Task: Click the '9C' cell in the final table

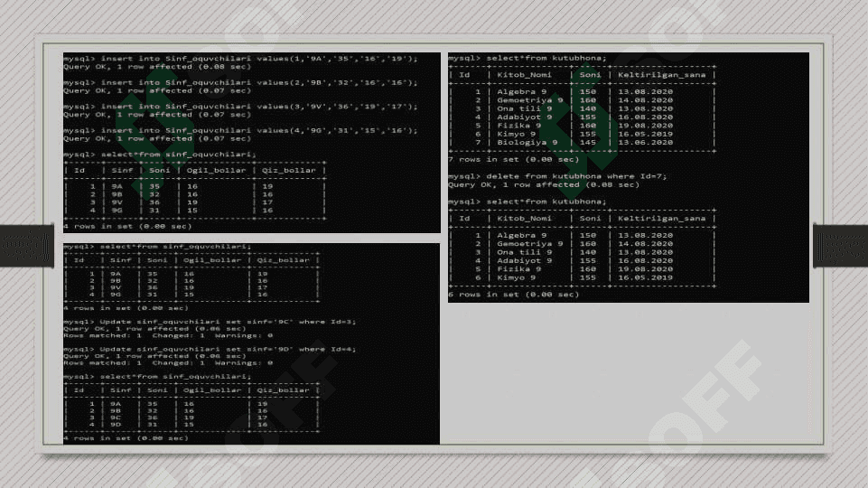Action: click(115, 418)
